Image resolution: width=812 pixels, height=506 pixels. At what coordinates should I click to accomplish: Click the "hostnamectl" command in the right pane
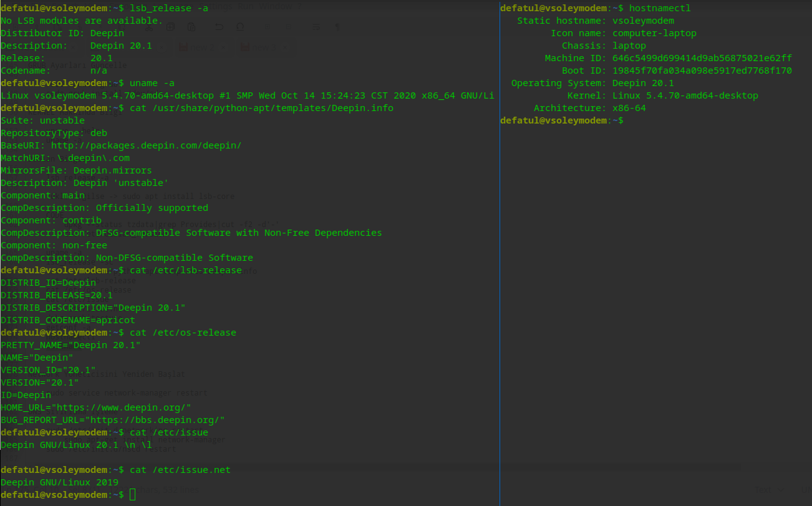tap(660, 8)
